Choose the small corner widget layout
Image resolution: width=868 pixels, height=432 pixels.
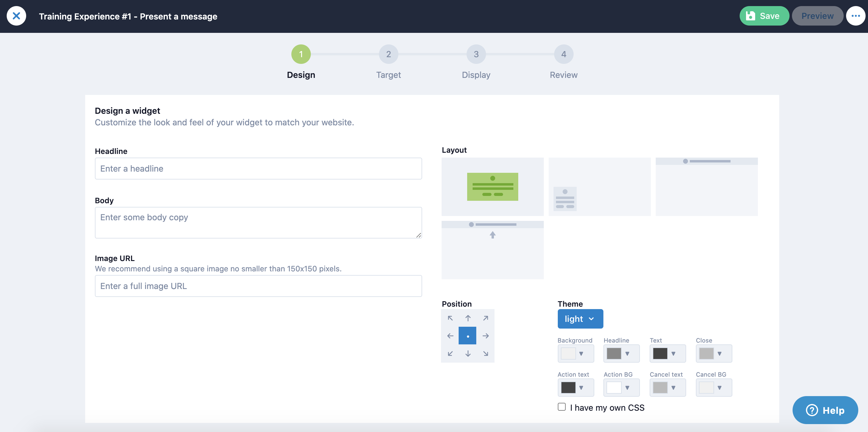(x=599, y=187)
